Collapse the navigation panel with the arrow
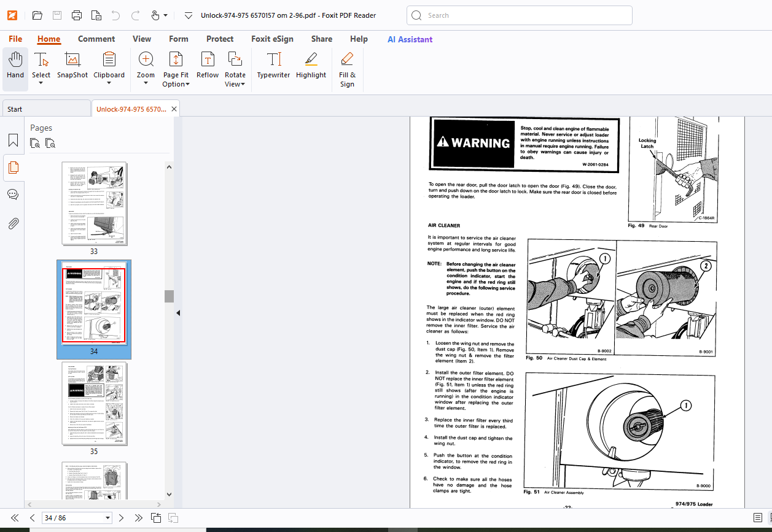This screenshot has height=532, width=772. (178, 313)
